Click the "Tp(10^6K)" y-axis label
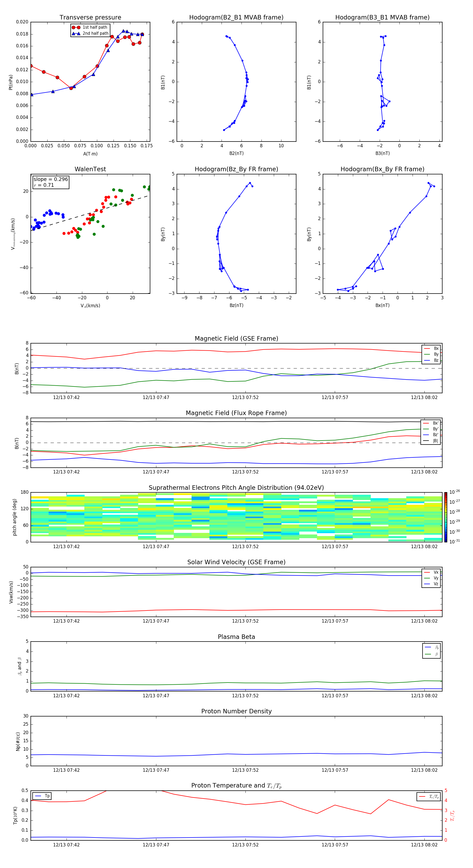Screen dimensions: 473x868 [15, 815]
